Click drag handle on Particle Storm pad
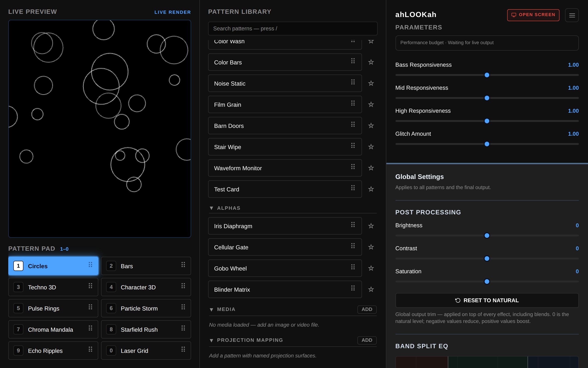Screen dimensions: 588x368 tap(183, 307)
